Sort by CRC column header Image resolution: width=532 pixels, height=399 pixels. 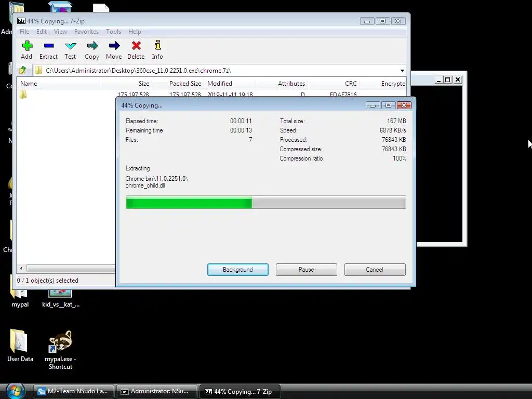tap(334, 84)
